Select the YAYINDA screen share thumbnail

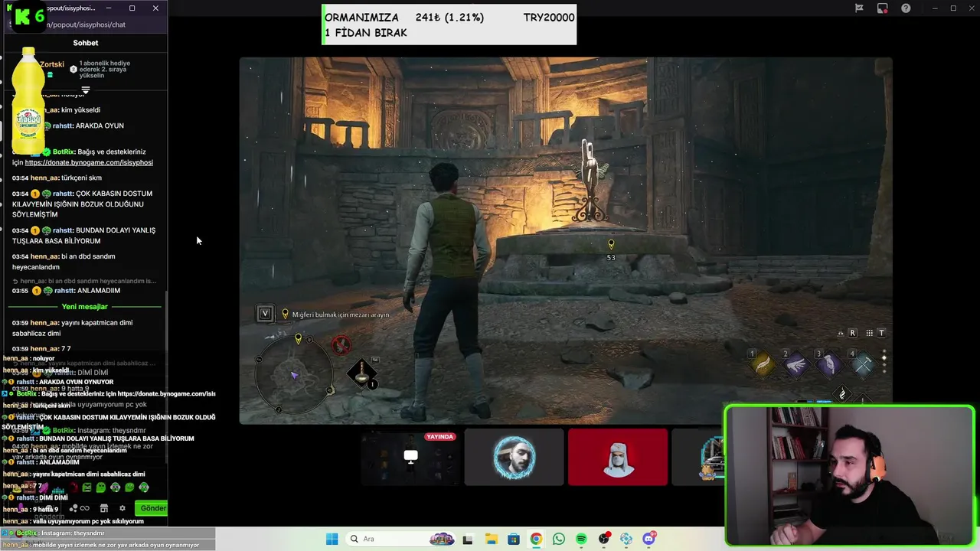(410, 457)
